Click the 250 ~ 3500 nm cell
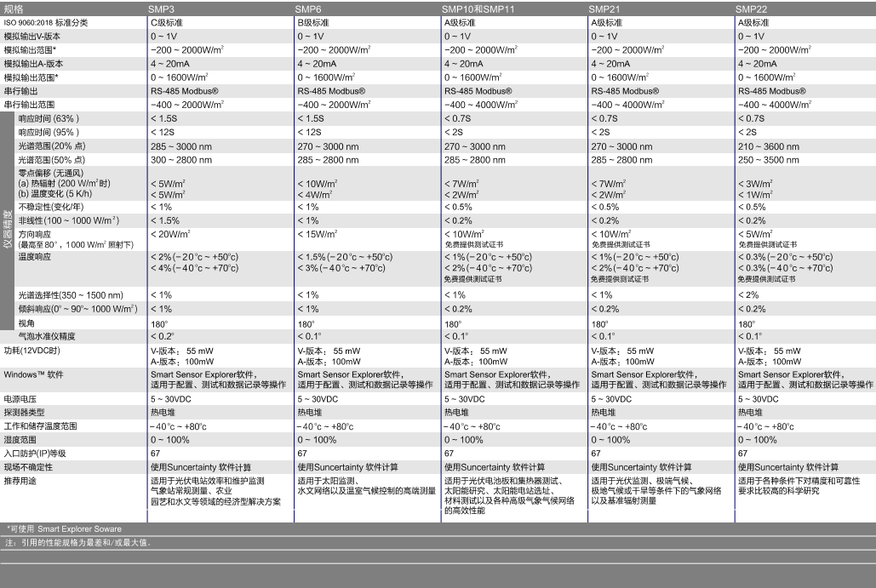 pyautogui.click(x=769, y=160)
